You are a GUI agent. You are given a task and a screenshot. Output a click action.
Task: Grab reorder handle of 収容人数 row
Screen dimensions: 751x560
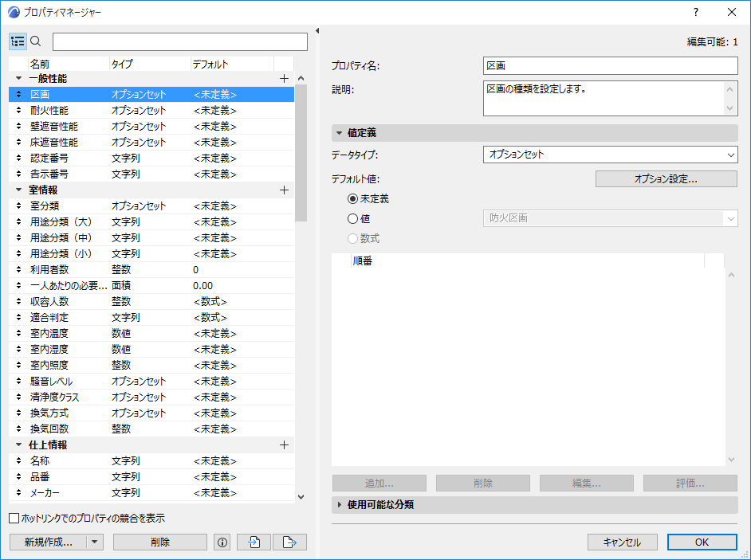tap(18, 302)
